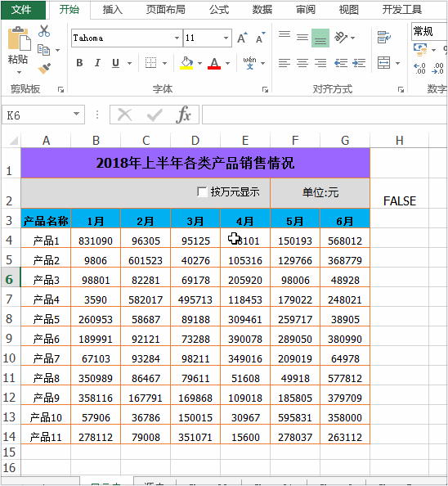Image resolution: width=448 pixels, height=486 pixels.
Task: Open the font size 11 dropdown
Action: [226, 38]
